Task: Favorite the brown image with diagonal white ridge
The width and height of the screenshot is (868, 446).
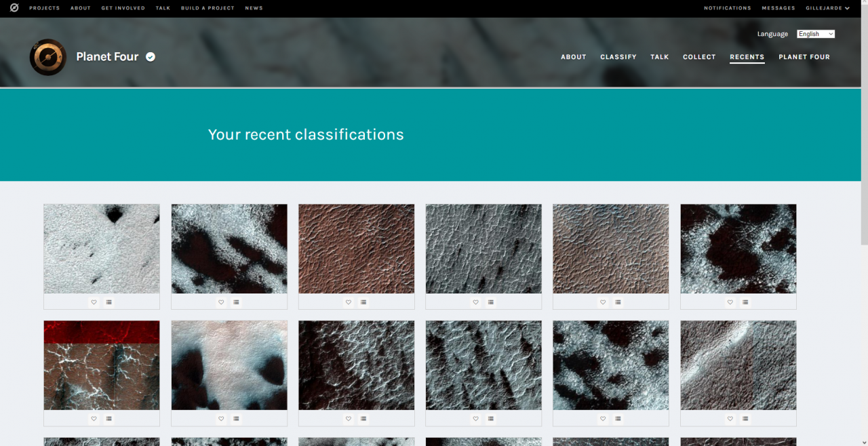Action: pos(730,419)
